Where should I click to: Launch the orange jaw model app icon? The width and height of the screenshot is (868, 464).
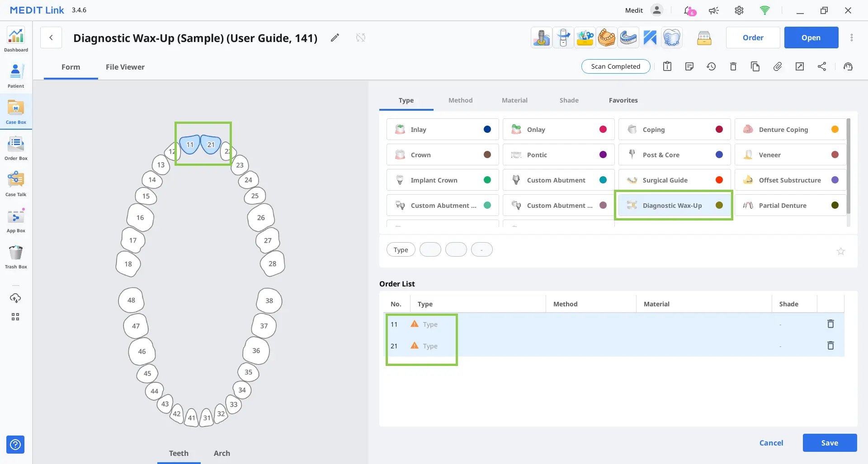[x=607, y=37]
